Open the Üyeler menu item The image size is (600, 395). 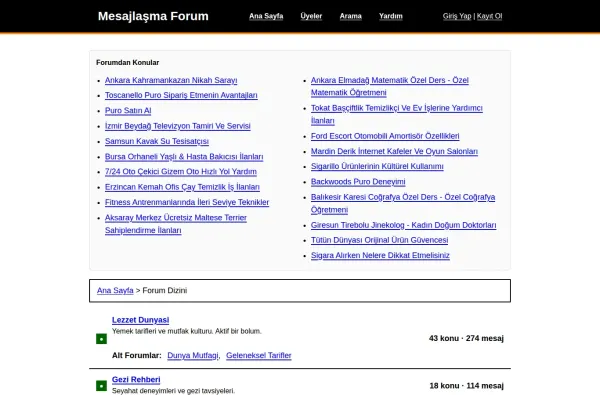(311, 16)
